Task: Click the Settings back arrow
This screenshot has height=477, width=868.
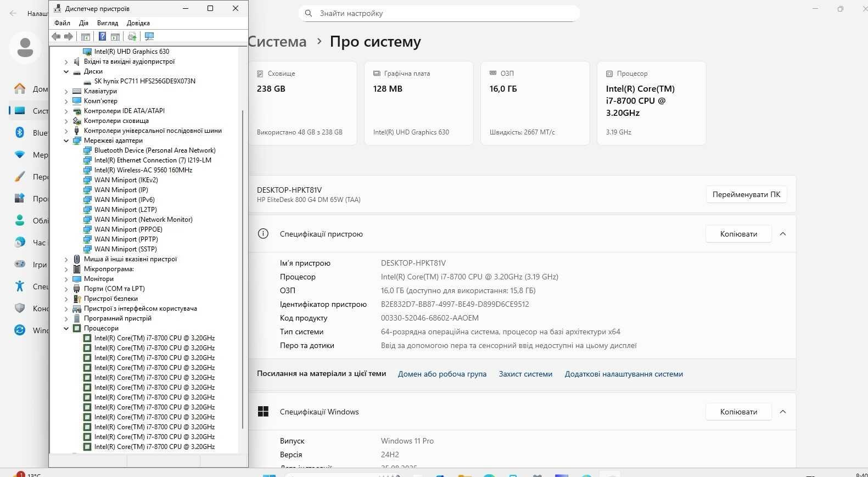Action: pyautogui.click(x=13, y=13)
